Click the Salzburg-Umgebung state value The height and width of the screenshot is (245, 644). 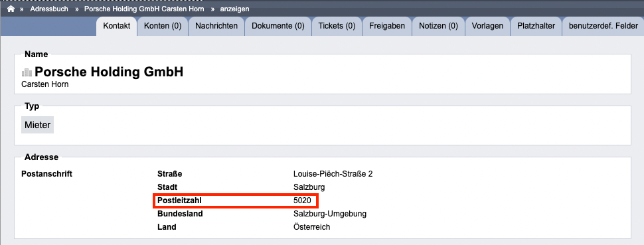(x=330, y=214)
